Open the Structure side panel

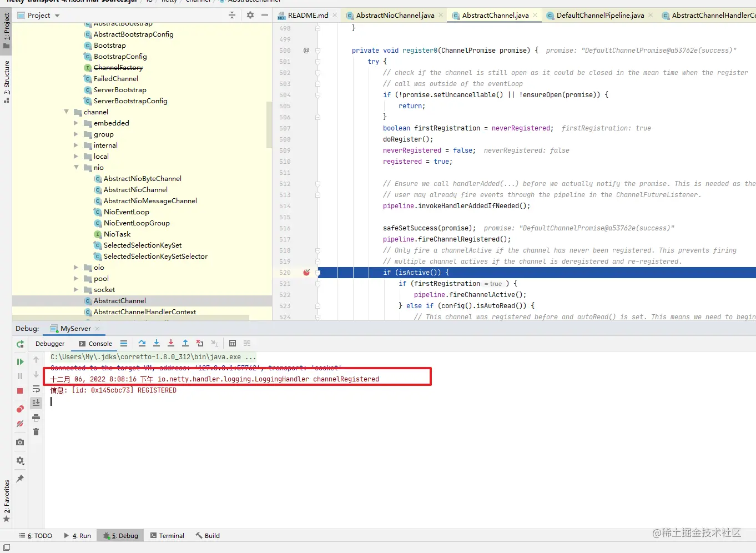pyautogui.click(x=6, y=82)
